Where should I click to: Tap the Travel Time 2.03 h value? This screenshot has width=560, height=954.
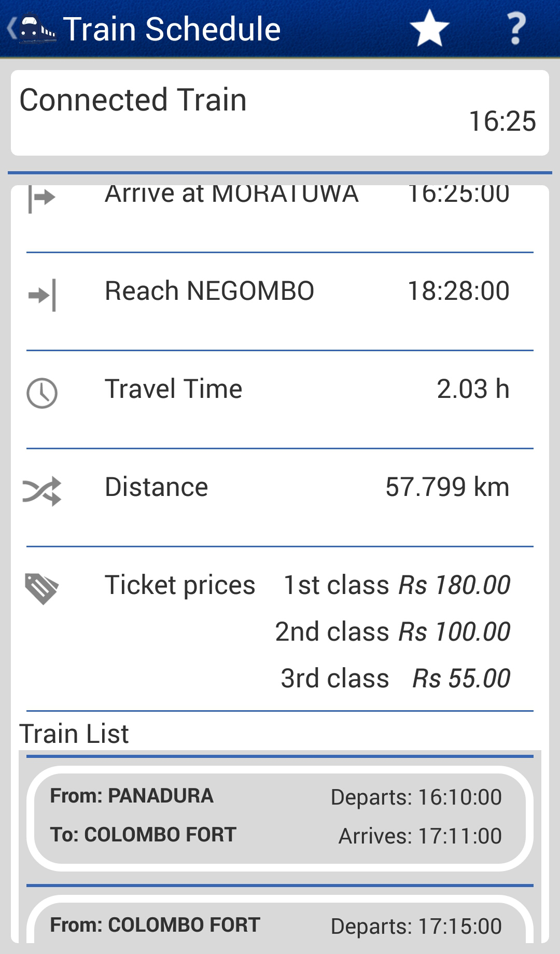point(473,389)
